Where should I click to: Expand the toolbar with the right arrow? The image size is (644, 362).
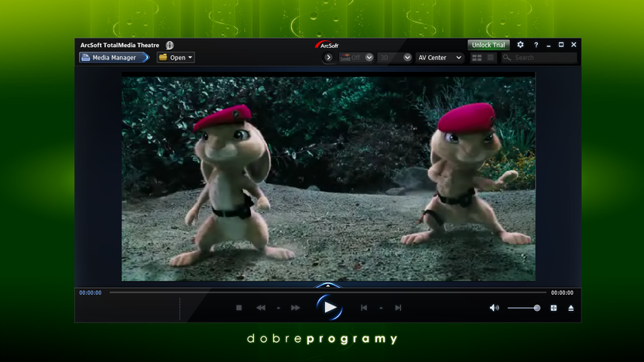coord(328,57)
